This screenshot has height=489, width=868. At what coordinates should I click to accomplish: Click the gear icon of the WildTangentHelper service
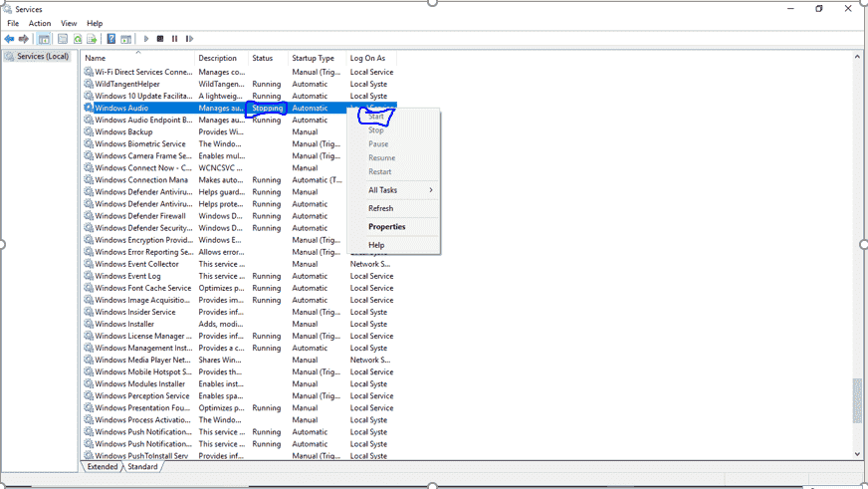click(89, 85)
